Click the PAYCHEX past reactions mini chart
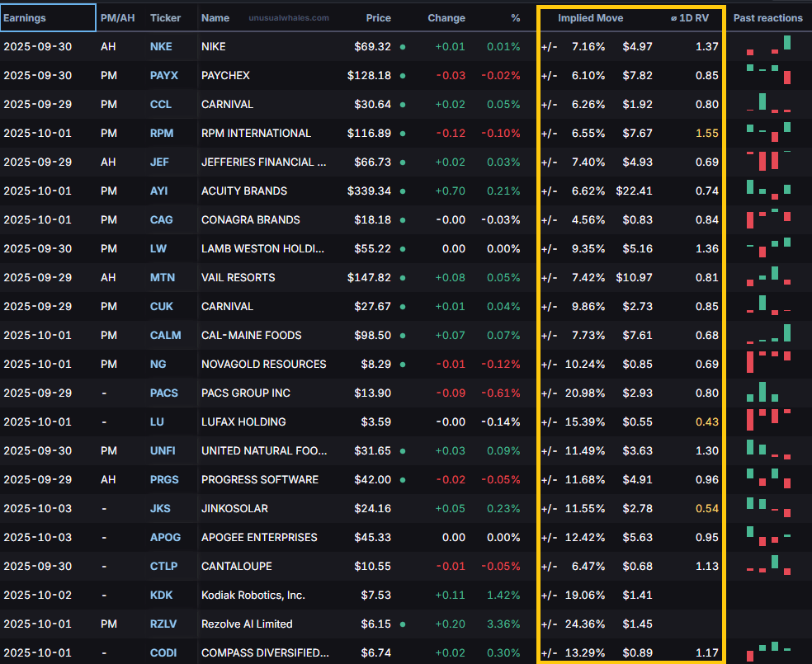The width and height of the screenshot is (812, 664). (768, 74)
